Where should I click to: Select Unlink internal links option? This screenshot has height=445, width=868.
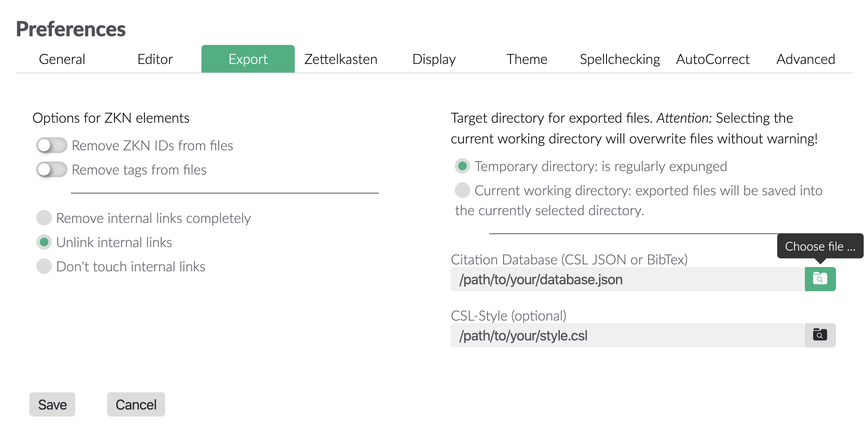coord(44,242)
